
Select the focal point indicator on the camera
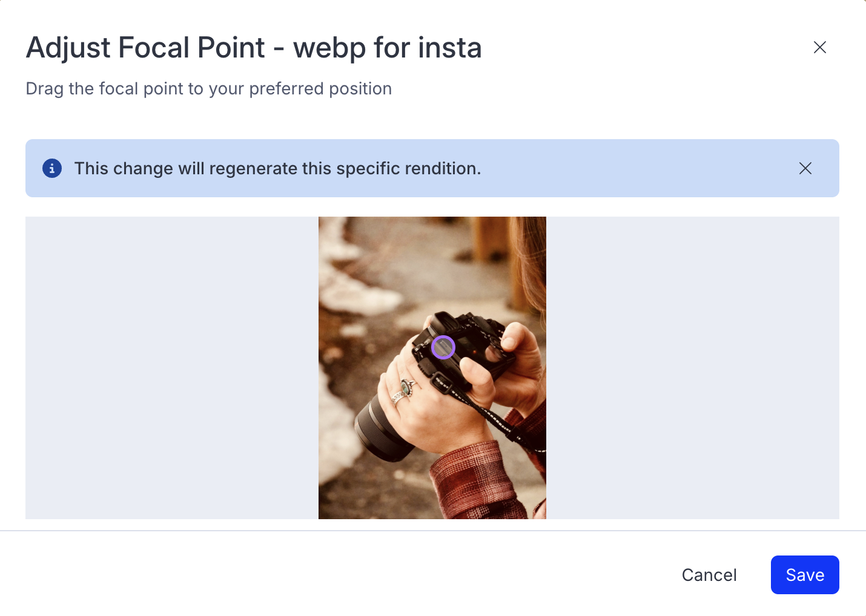[x=443, y=347]
